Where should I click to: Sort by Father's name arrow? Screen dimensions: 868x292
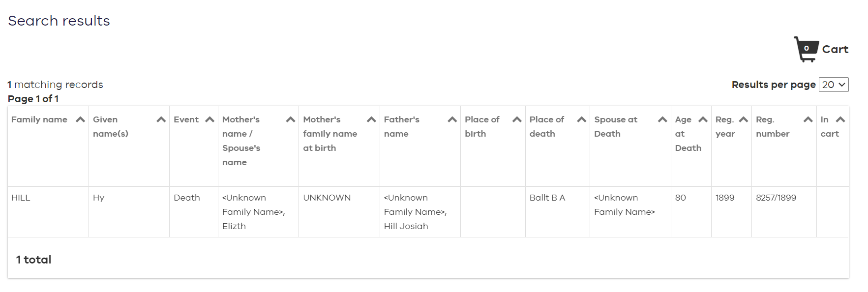tap(452, 119)
